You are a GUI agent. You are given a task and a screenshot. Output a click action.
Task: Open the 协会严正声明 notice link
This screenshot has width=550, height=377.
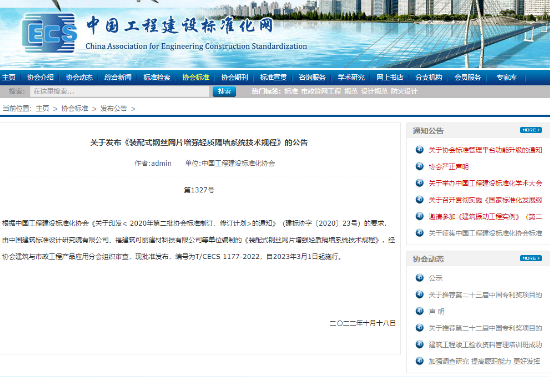[448, 166]
